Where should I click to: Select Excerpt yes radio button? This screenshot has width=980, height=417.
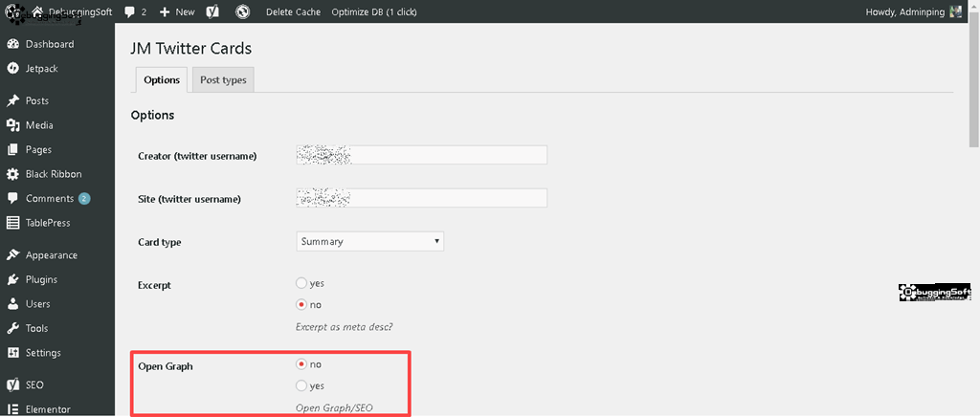[x=301, y=283]
